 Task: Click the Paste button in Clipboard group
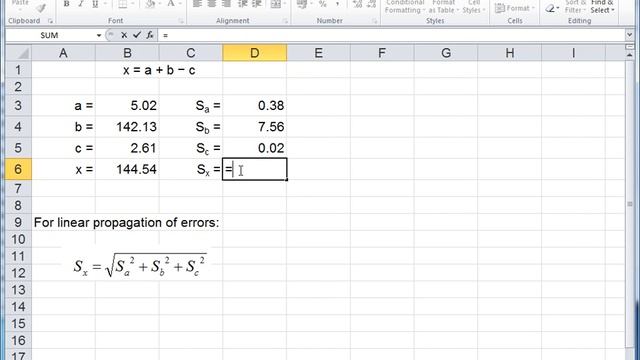pos(20,6)
